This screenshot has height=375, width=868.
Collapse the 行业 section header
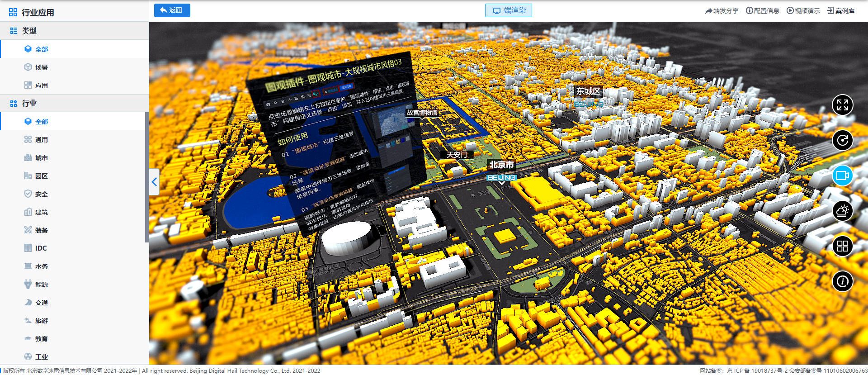point(29,103)
